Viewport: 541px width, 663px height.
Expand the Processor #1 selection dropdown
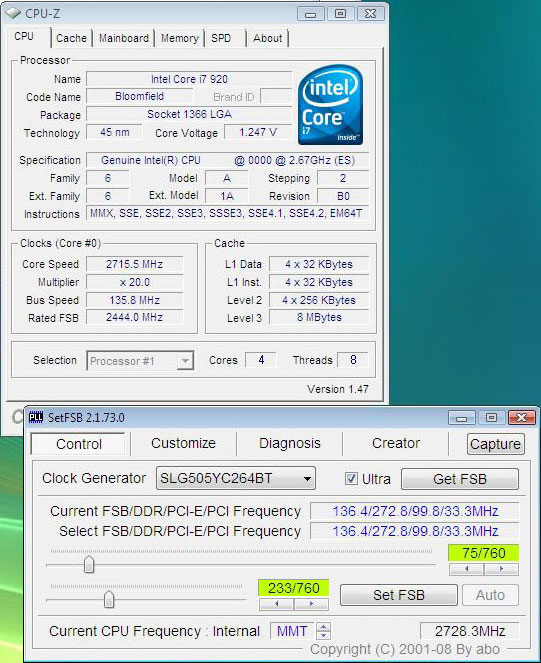[x=185, y=361]
